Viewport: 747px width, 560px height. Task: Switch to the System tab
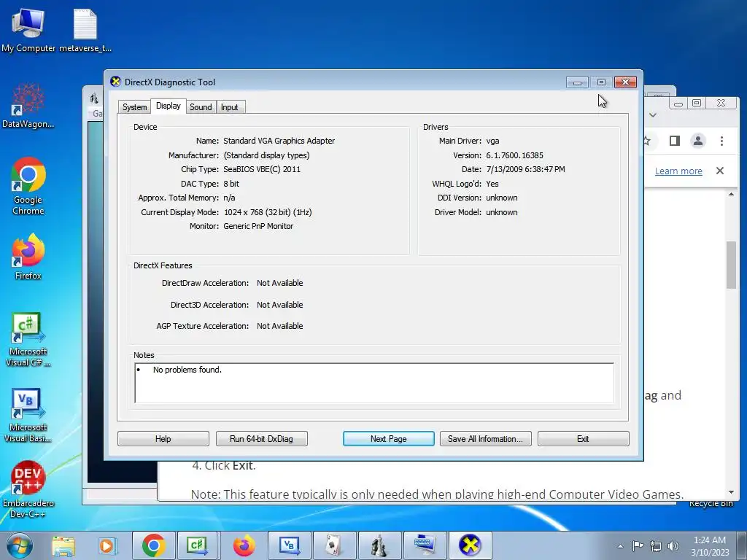coord(134,107)
